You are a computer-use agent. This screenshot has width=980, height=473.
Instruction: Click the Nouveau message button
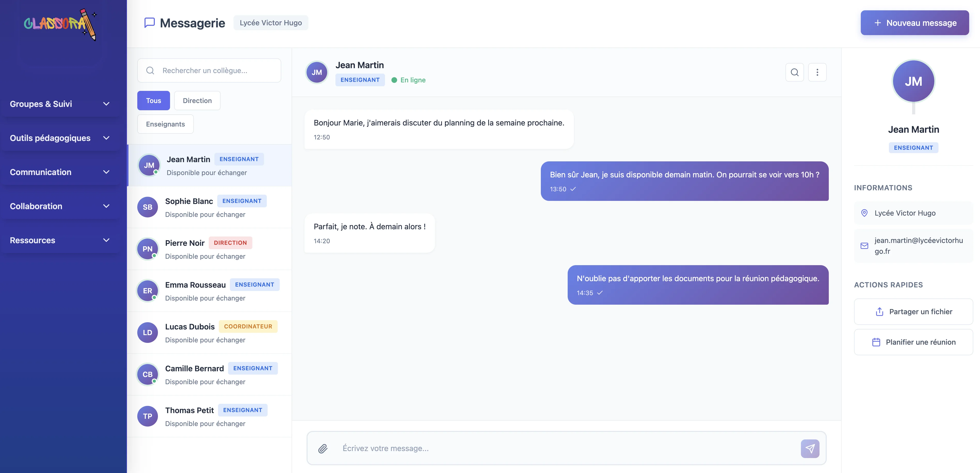914,23
